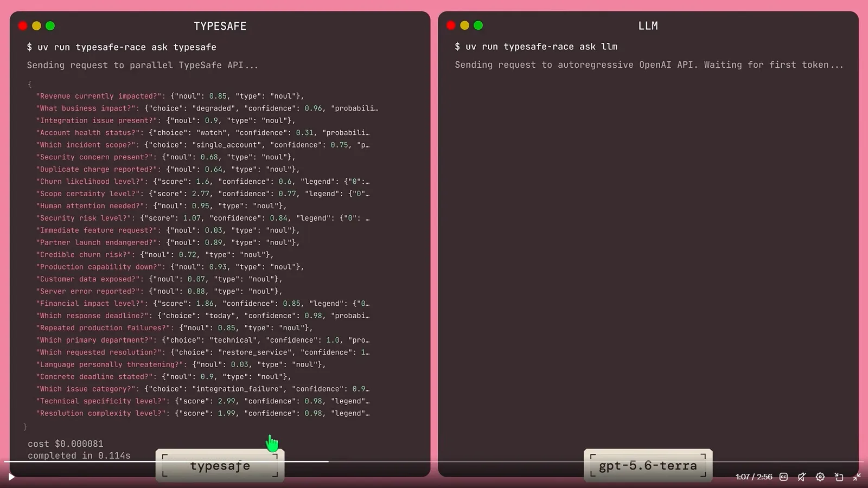Click the 'Which response deadline?' row
Image resolution: width=868 pixels, height=488 pixels.
[203, 316]
